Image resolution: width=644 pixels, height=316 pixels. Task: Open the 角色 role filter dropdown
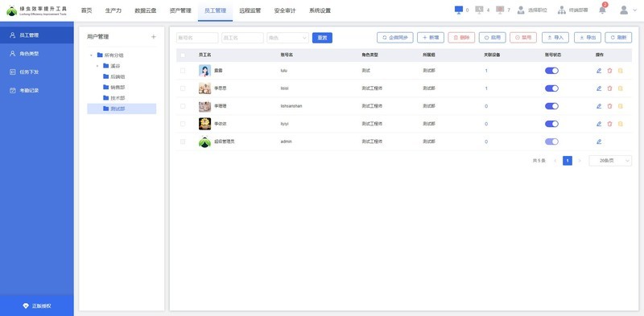(287, 38)
